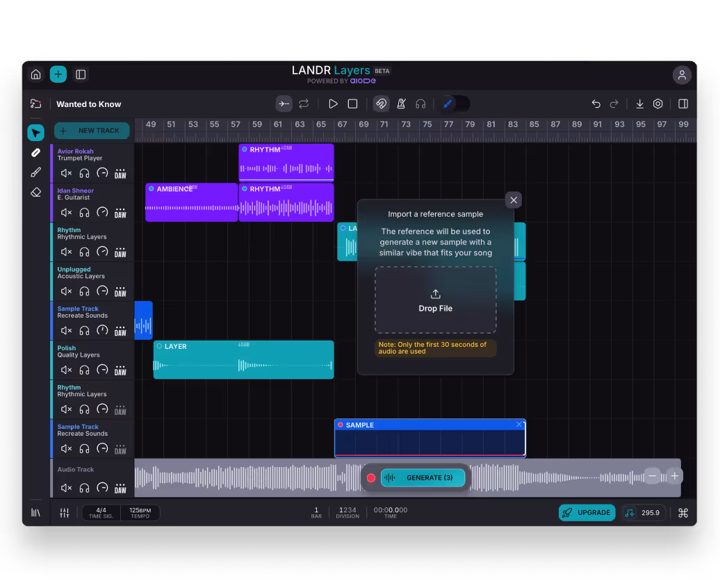
Task: Open the settings hexagon icon
Action: (658, 104)
